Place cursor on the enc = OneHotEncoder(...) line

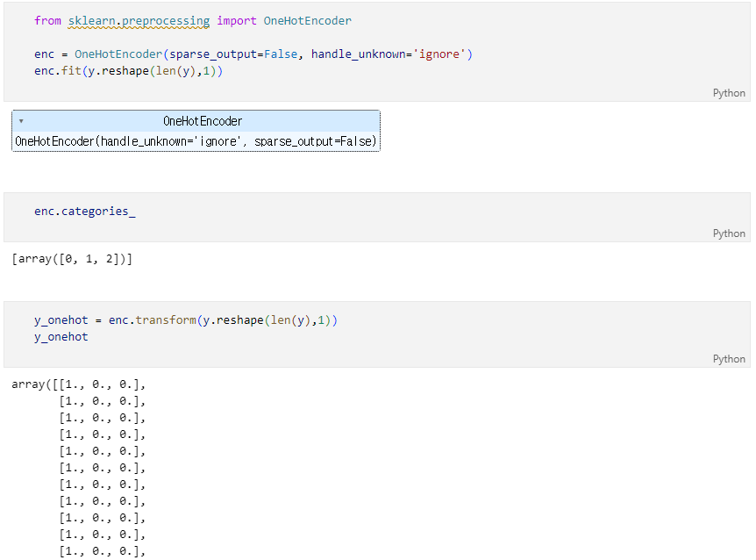point(253,54)
